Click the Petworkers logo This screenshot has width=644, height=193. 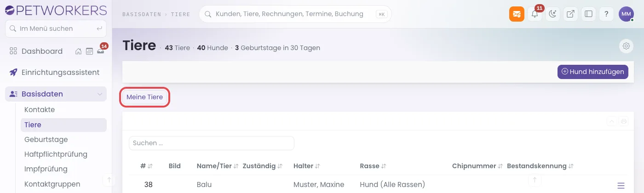point(56,10)
